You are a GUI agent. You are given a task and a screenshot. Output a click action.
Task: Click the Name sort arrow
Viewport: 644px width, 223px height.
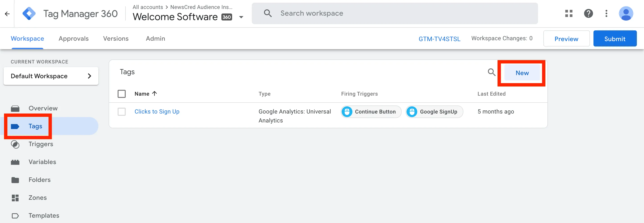tap(155, 93)
